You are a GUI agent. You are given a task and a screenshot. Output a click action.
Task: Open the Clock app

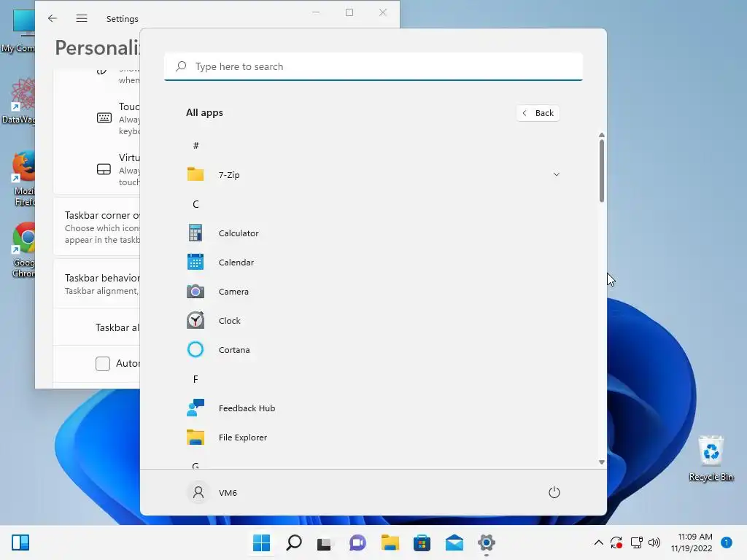(x=373, y=321)
